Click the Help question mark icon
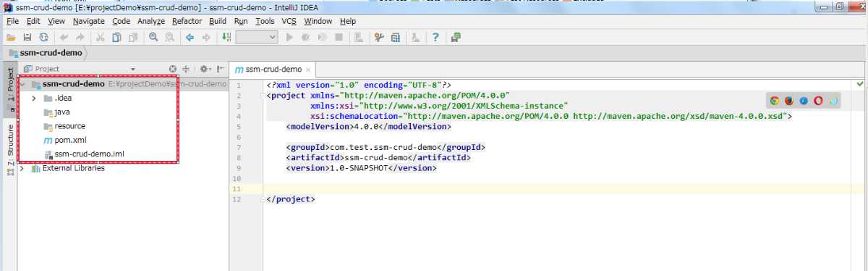This screenshot has width=868, height=271. (x=435, y=37)
